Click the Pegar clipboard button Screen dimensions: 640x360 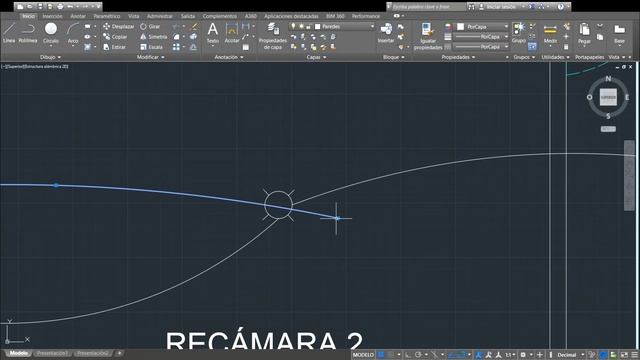[x=584, y=33]
